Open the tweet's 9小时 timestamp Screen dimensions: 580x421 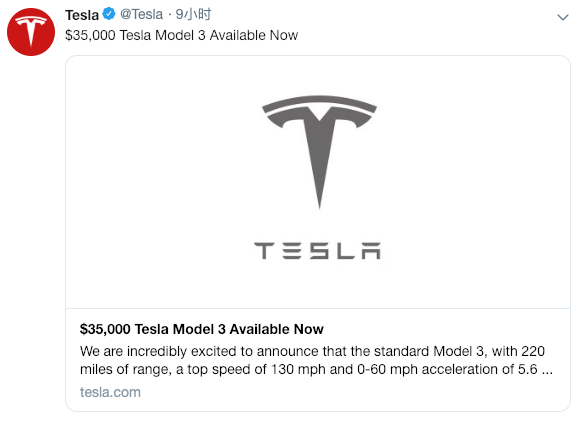[x=193, y=14]
